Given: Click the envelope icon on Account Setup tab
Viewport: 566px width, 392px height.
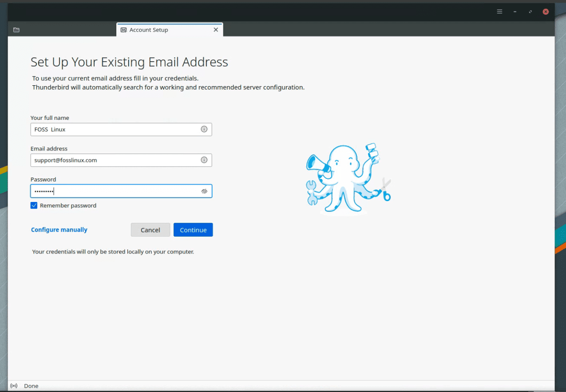Looking at the screenshot, I should (124, 30).
